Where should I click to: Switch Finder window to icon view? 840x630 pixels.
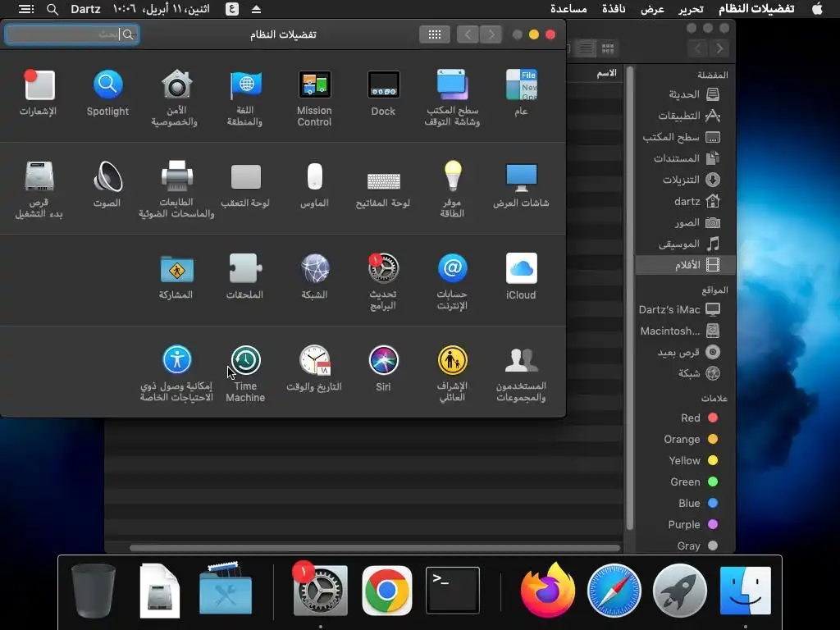608,48
